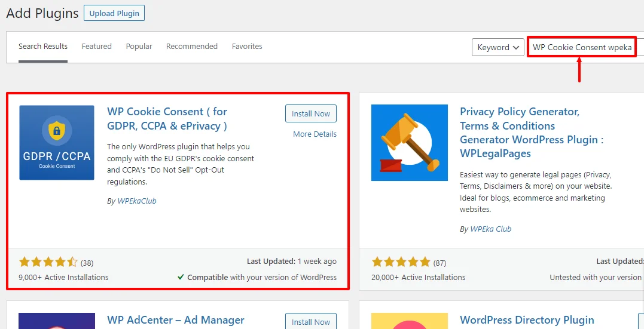Click 'Last Updated: 1 week ago' text
Screen dimensions: 644x329
tap(292, 262)
